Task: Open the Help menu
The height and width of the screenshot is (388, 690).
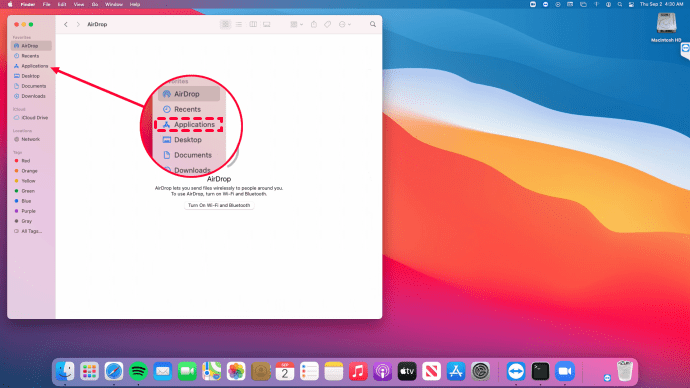Action: [x=135, y=4]
